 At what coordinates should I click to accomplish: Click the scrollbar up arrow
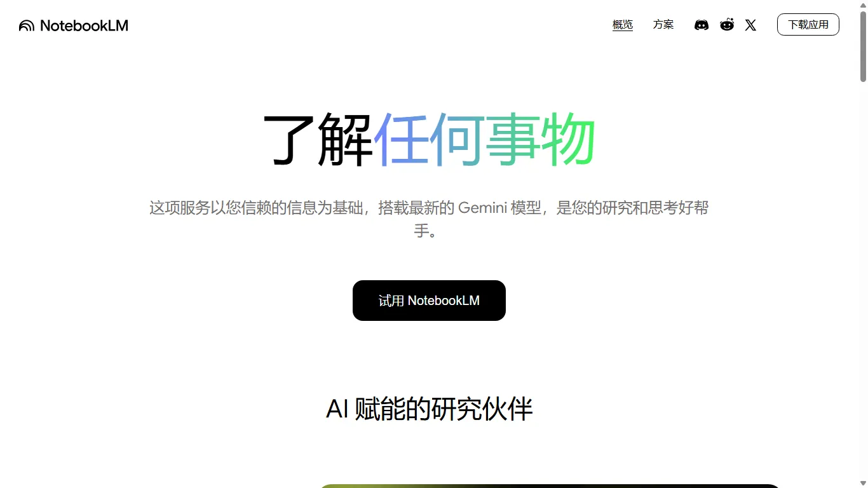(863, 5)
